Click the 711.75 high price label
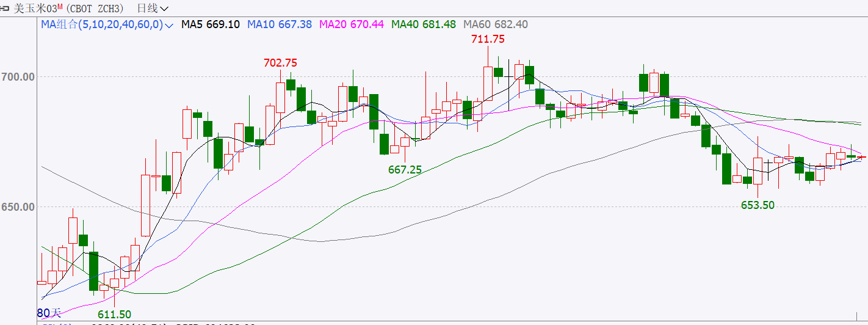 click(488, 39)
